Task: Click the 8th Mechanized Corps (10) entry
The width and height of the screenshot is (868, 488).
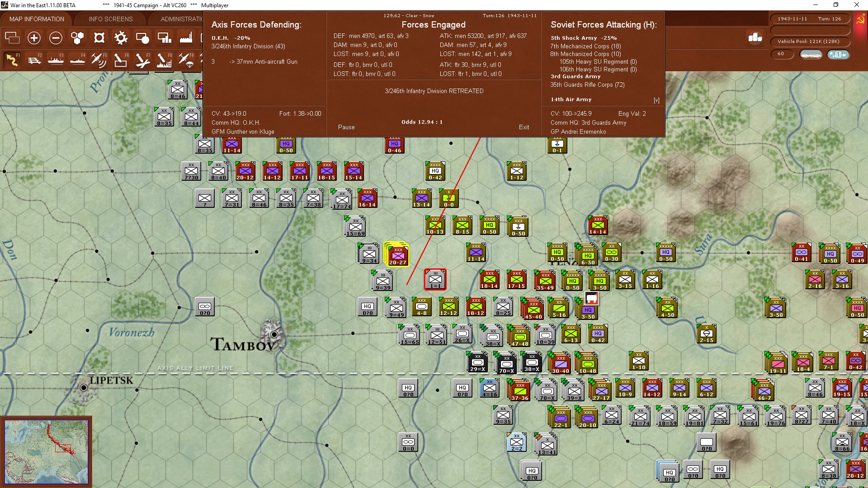Action: (x=585, y=54)
